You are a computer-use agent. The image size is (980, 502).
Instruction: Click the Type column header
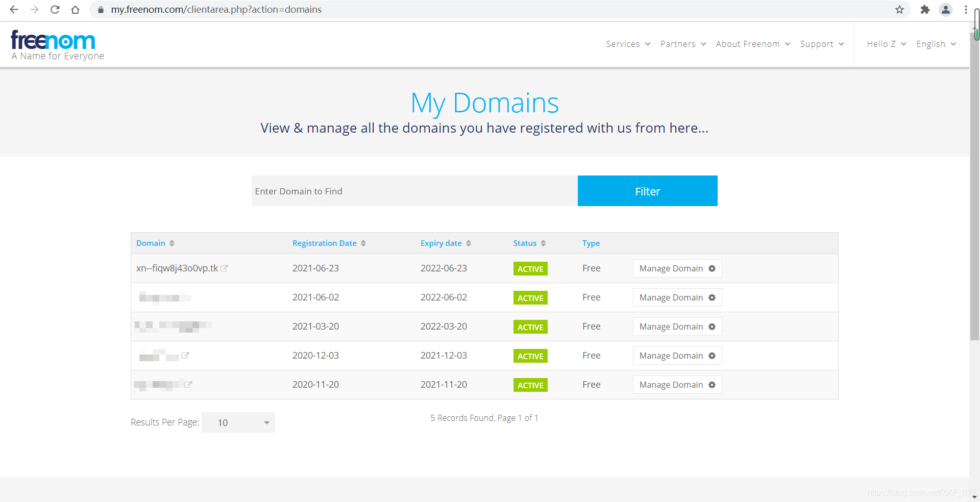coord(591,243)
